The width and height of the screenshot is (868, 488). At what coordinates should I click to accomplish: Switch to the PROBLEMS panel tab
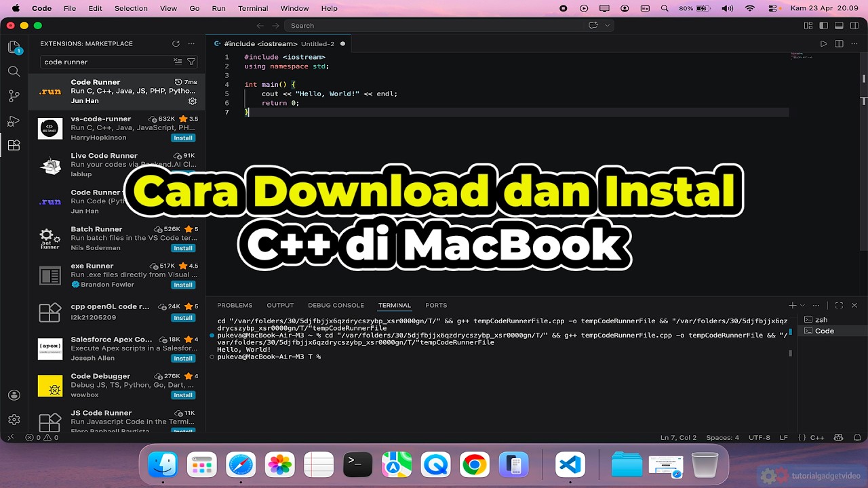click(235, 306)
